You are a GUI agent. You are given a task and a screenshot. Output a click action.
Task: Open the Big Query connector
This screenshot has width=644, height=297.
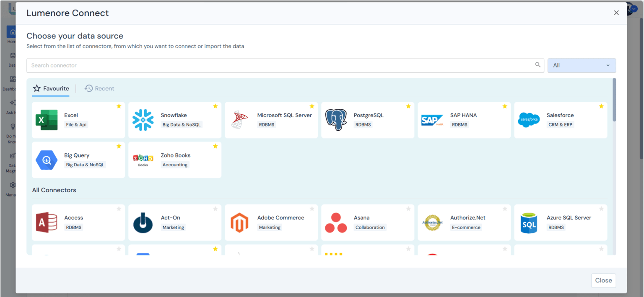78,160
